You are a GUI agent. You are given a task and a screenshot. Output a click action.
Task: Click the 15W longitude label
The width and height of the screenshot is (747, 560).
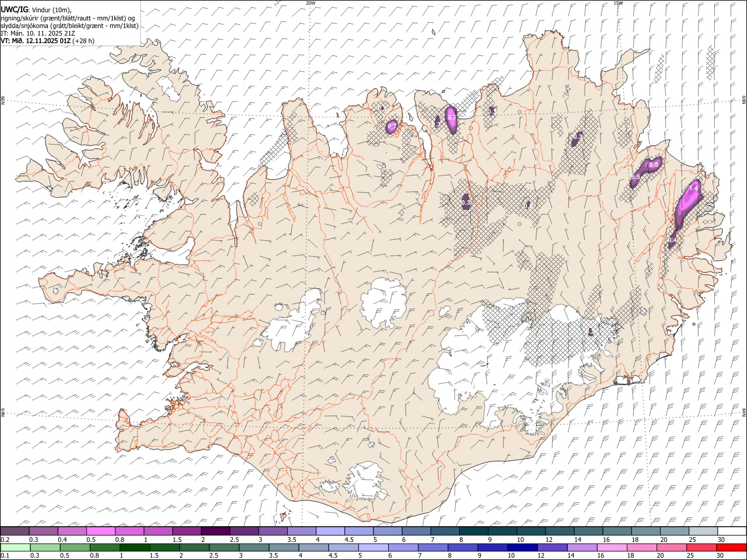(618, 3)
